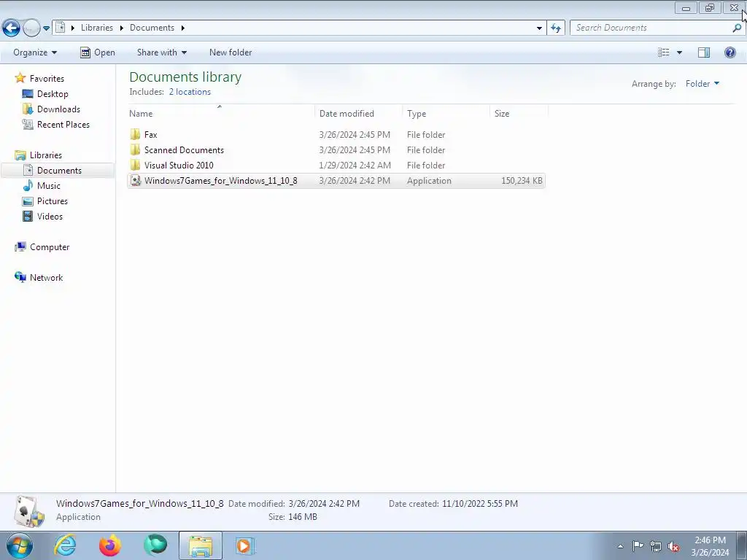Click the network tray icon
Image resolution: width=747 pixels, height=560 pixels.
tap(656, 546)
